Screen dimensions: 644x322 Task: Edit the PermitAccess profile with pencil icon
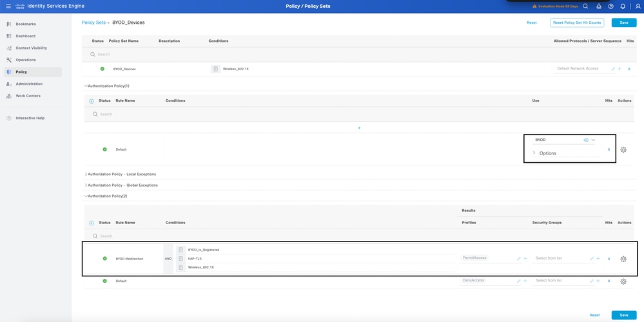[x=519, y=258]
